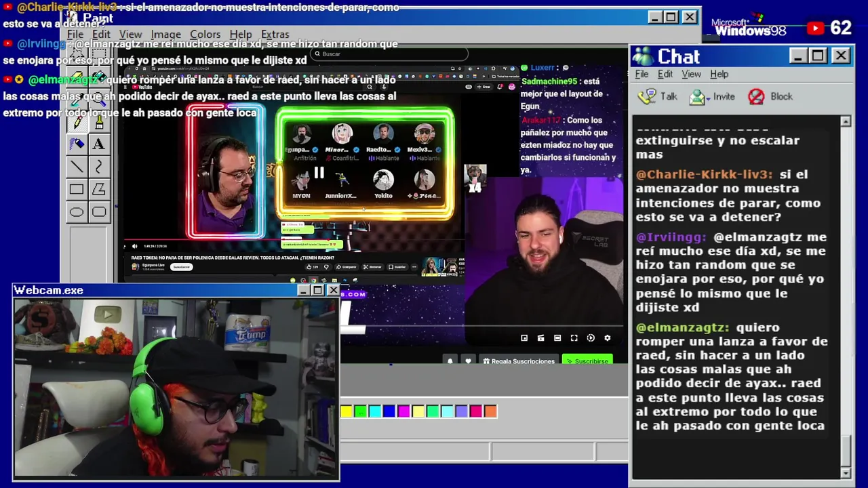Click the Recortar clip button under video
The height and width of the screenshot is (488, 868).
(372, 267)
